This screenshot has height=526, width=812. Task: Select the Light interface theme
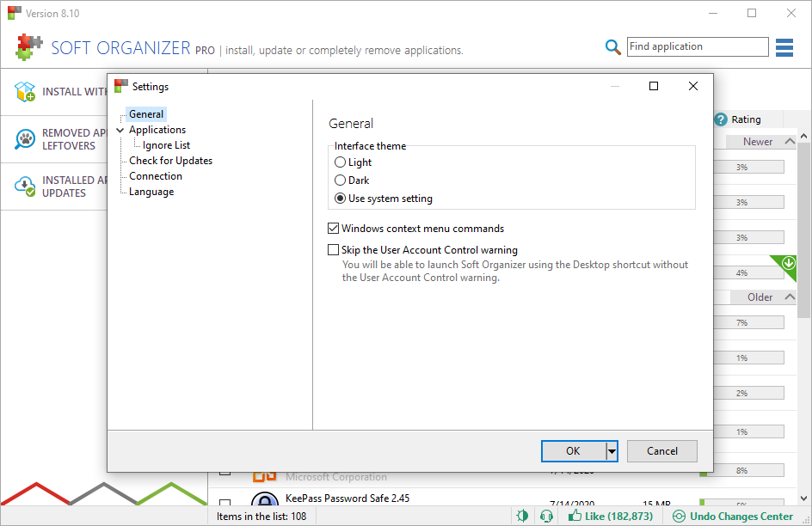coord(340,162)
